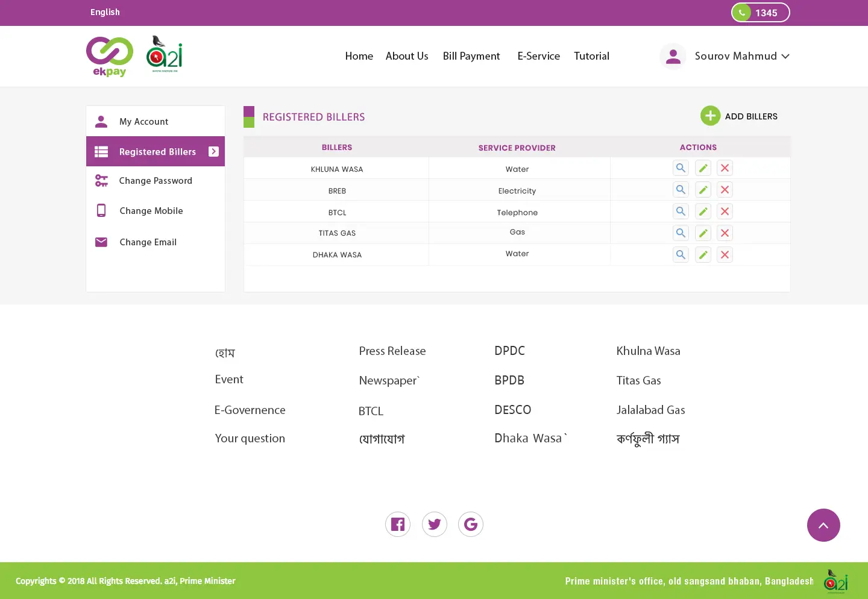This screenshot has width=868, height=599.
Task: View details of BTCL biller
Action: (681, 212)
